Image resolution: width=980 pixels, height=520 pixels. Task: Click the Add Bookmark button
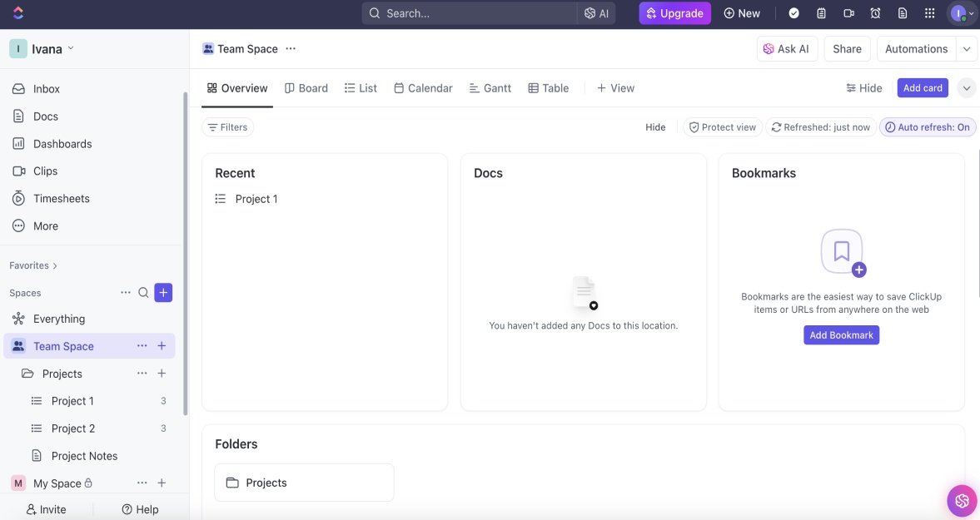(841, 335)
